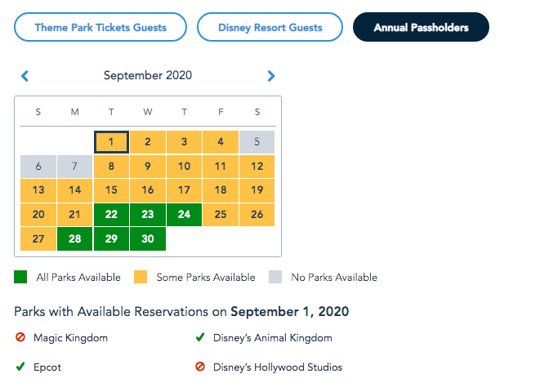Select Annual Passholders tab
This screenshot has height=392, width=540.
pyautogui.click(x=421, y=27)
